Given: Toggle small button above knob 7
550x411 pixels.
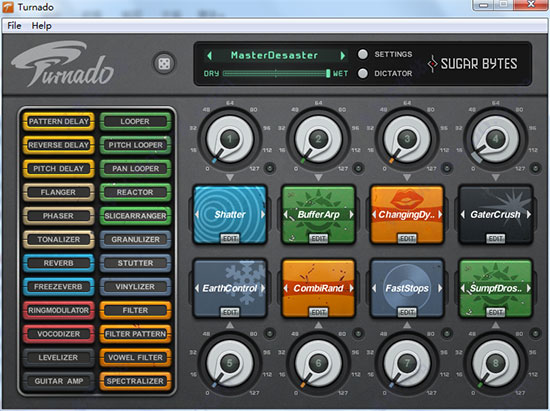Looking at the screenshot, I should (x=447, y=333).
